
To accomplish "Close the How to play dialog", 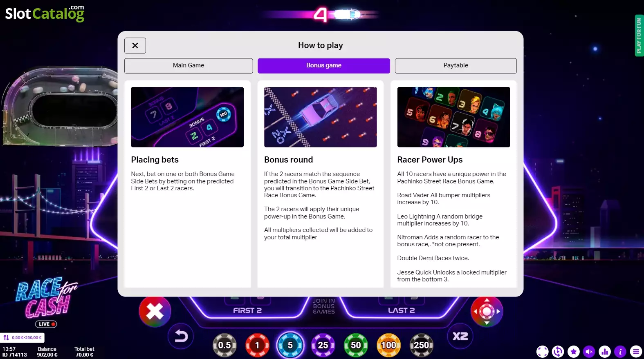I will click(x=135, y=45).
